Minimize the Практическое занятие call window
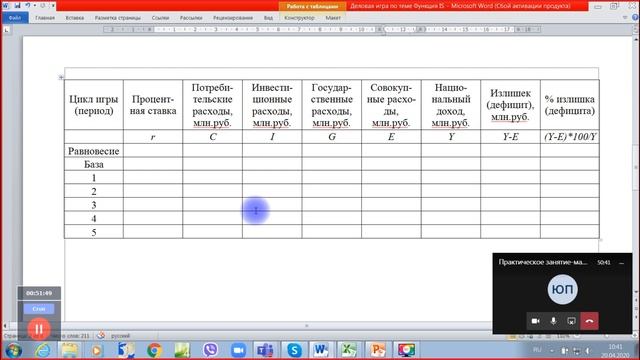640x360 pixels. pos(622,263)
